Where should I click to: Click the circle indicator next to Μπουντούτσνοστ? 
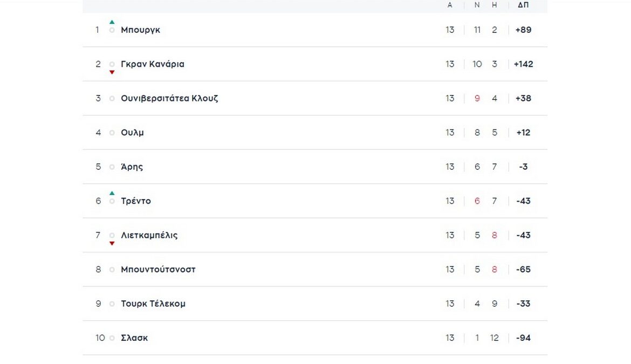click(x=112, y=270)
